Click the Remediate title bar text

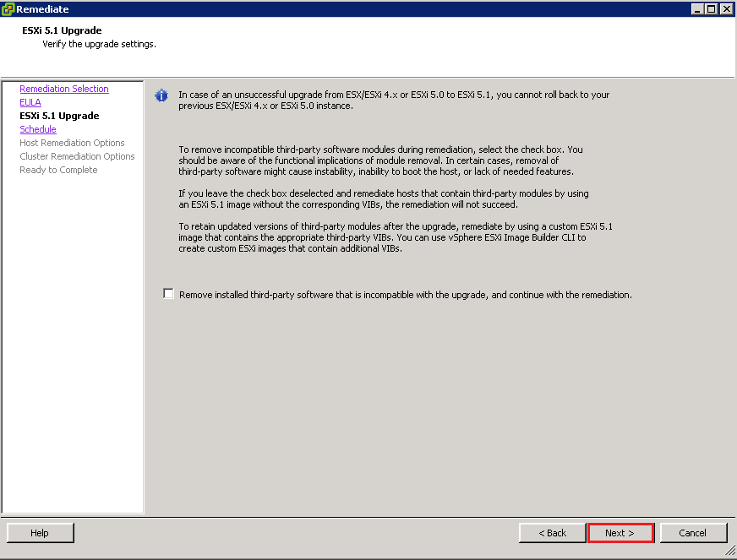(43, 9)
